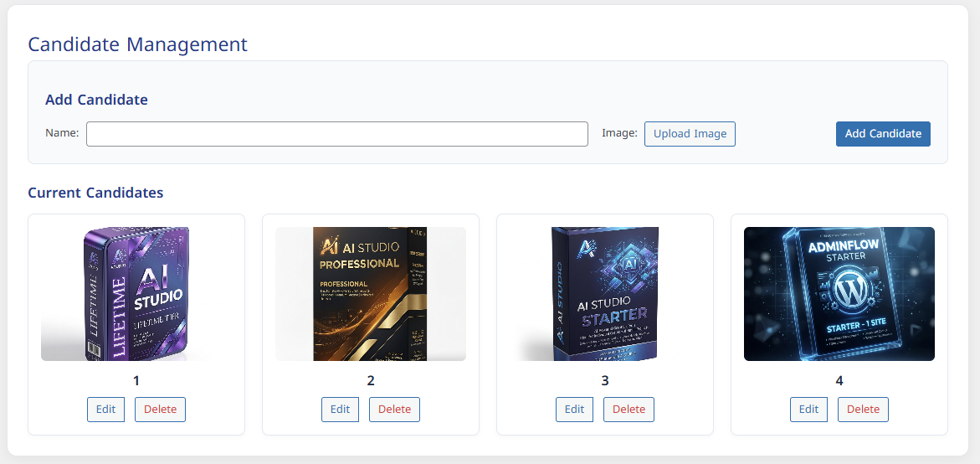Click the candidate Name input field
This screenshot has height=464, width=980.
(337, 134)
